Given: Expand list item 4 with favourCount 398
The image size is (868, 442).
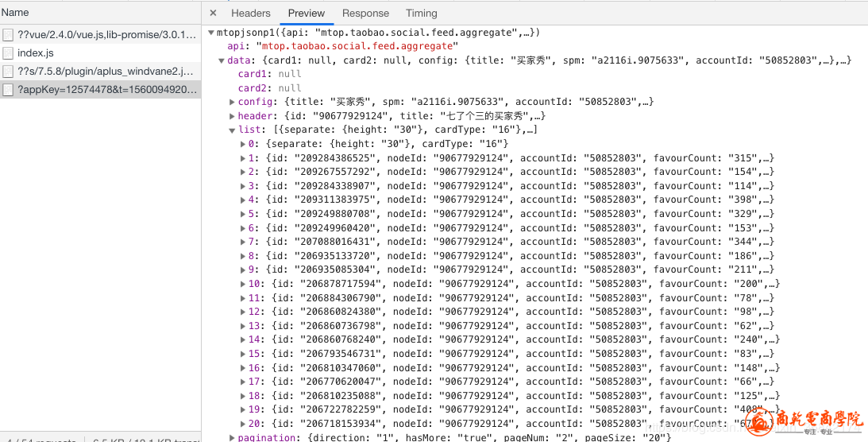Looking at the screenshot, I should pyautogui.click(x=243, y=200).
